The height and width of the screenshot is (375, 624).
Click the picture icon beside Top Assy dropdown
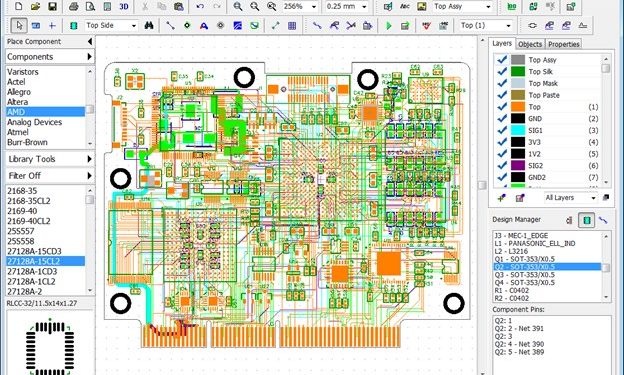[x=421, y=6]
